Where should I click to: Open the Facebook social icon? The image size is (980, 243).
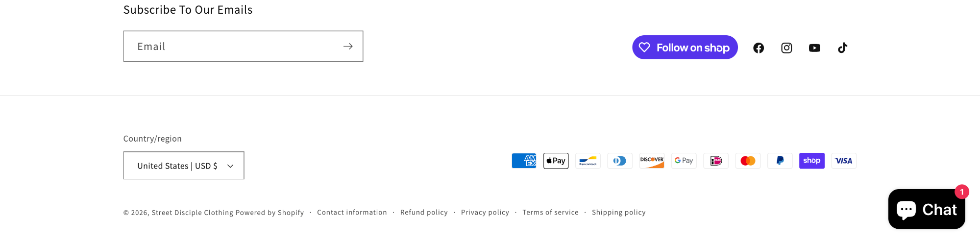tap(759, 48)
